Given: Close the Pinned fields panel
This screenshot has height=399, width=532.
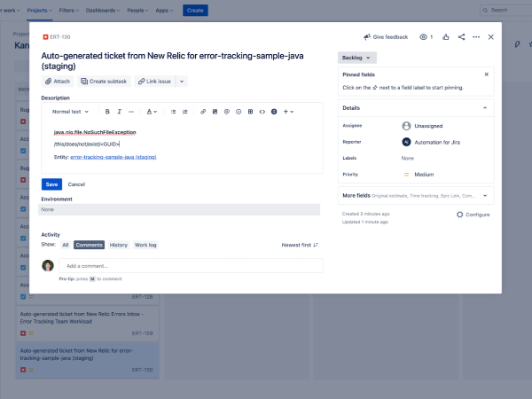Looking at the screenshot, I should [486, 74].
